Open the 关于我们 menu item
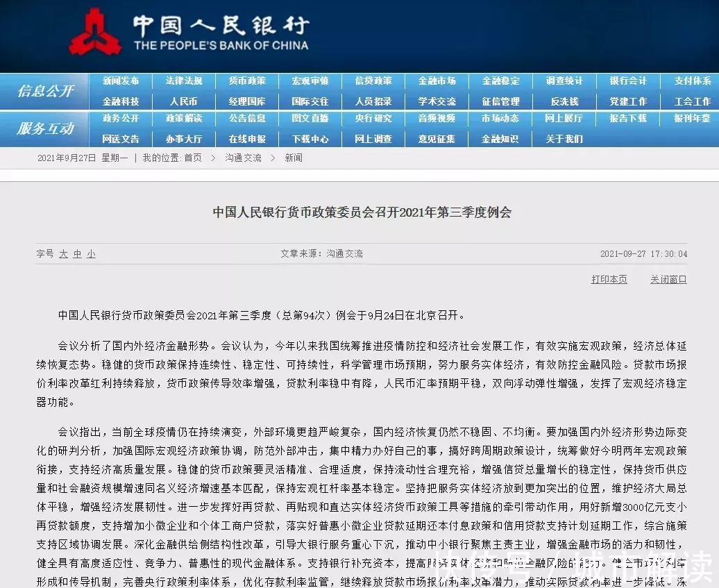Image resolution: width=719 pixels, height=588 pixels. point(564,139)
